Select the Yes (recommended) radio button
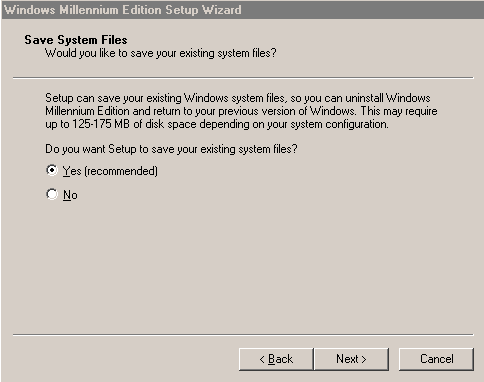Viewport: 484px width, 382px height. click(52, 170)
